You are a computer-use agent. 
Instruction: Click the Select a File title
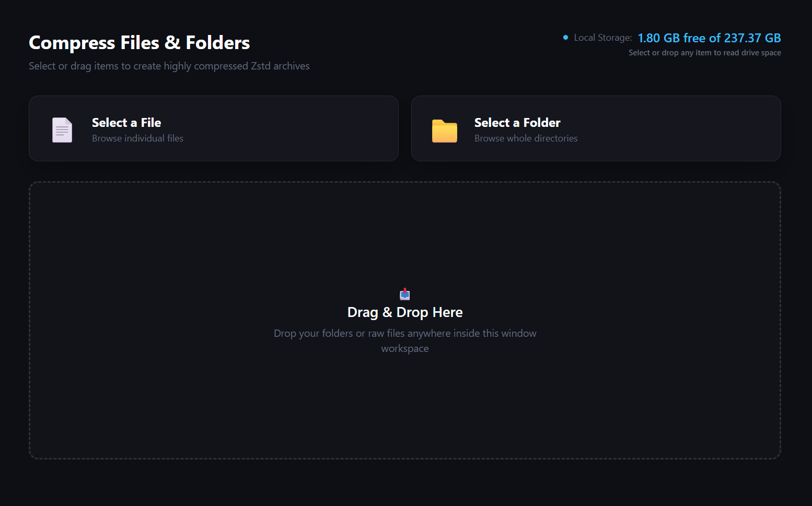coord(126,123)
